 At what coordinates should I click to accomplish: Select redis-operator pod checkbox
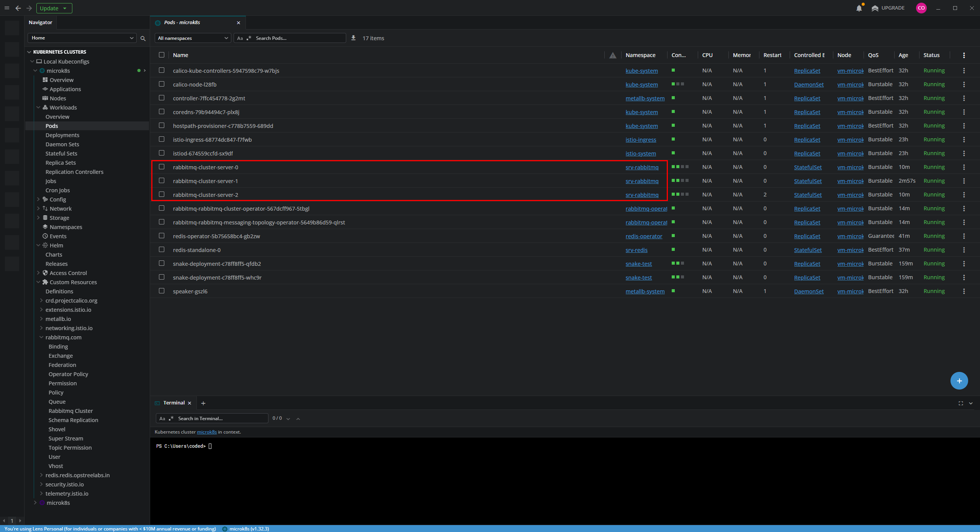click(x=162, y=236)
